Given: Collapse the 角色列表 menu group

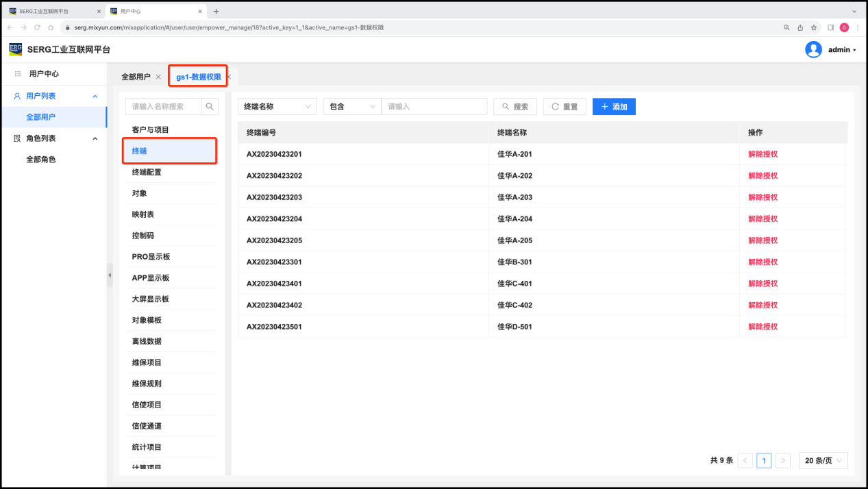Looking at the screenshot, I should click(95, 138).
